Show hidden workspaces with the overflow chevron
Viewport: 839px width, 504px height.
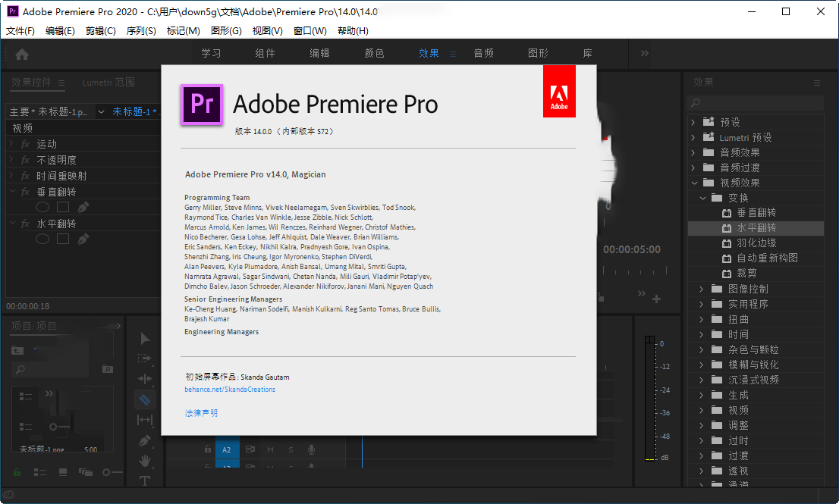pyautogui.click(x=644, y=54)
